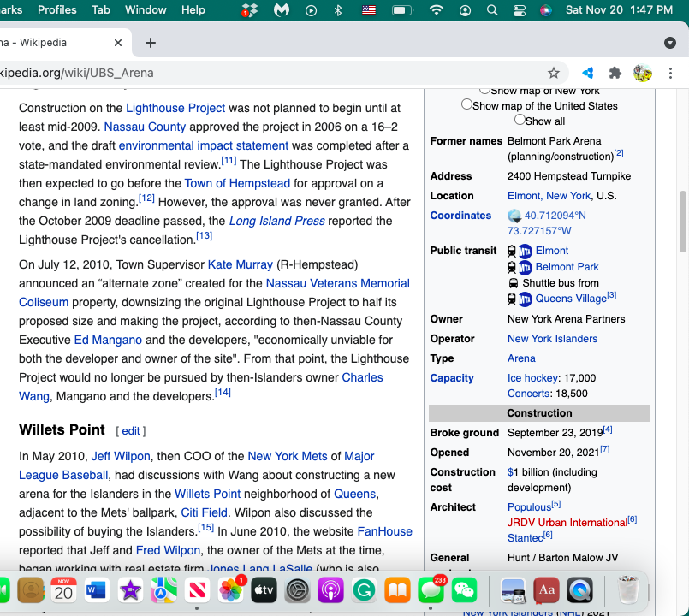
Task: Launch Microsoft Word from the dock
Action: pyautogui.click(x=98, y=589)
